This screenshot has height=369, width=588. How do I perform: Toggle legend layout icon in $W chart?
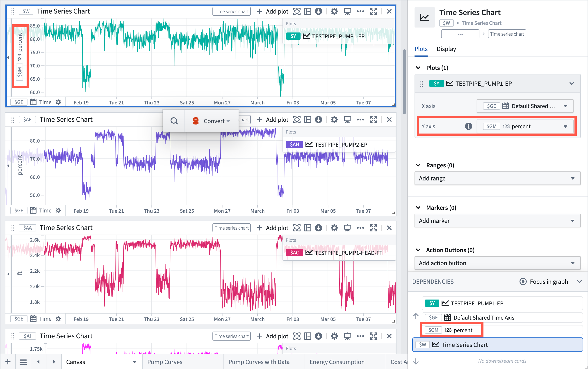308,12
